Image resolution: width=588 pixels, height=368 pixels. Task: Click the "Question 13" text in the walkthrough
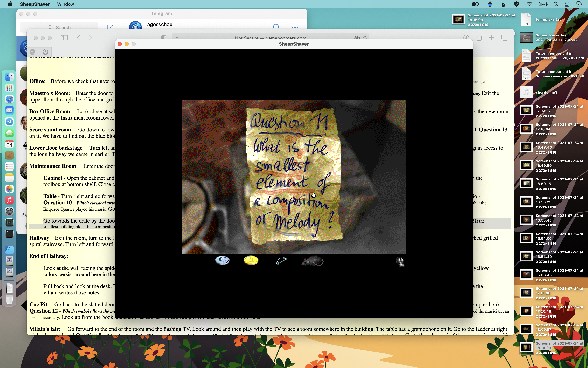(493, 130)
